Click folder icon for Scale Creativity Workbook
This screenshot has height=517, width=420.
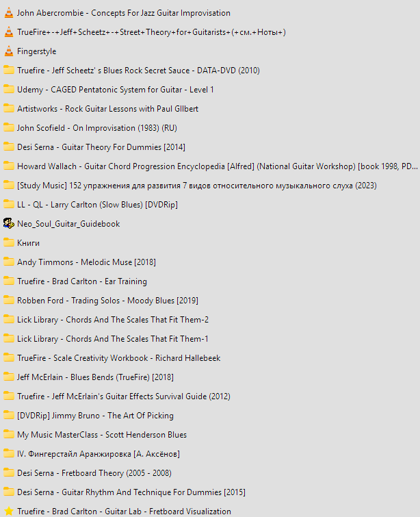pos(9,357)
